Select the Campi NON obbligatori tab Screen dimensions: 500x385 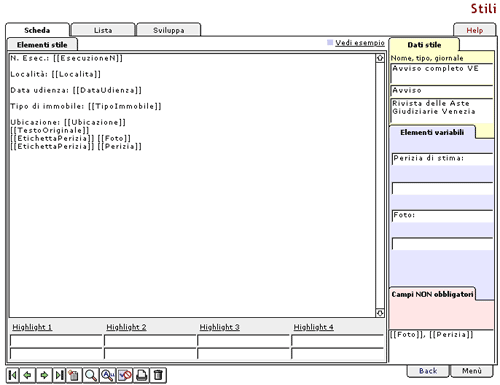coord(432,294)
